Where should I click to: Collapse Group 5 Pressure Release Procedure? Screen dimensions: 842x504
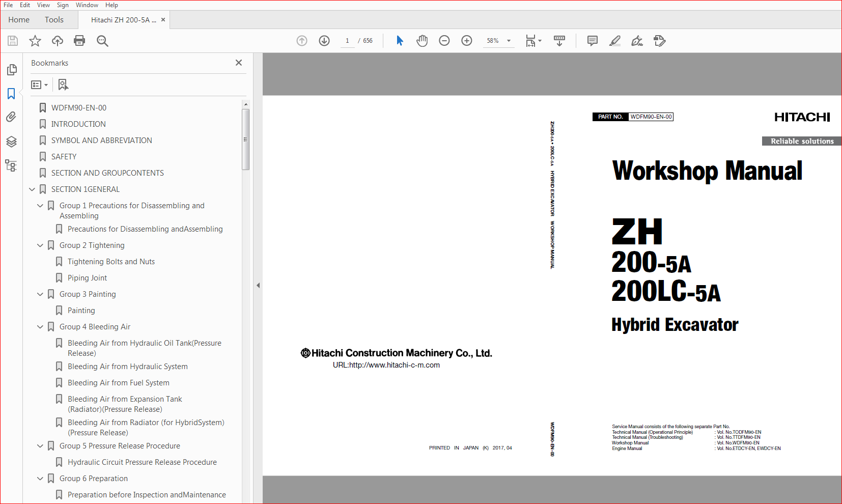click(x=40, y=446)
